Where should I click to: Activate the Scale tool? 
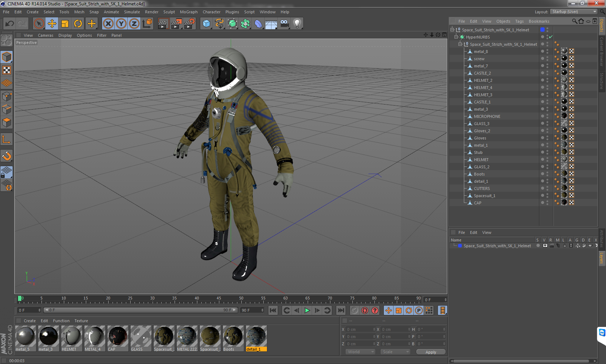click(65, 24)
